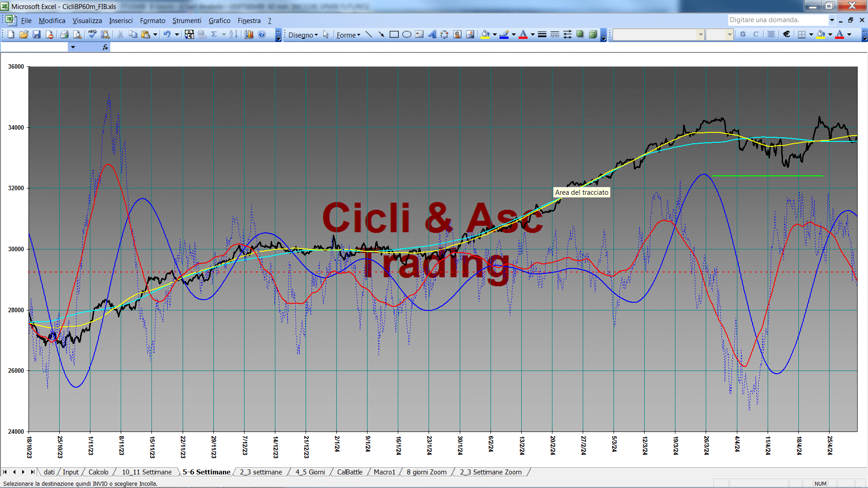The height and width of the screenshot is (488, 868).
Task: Undo the last action
Action: point(167,34)
